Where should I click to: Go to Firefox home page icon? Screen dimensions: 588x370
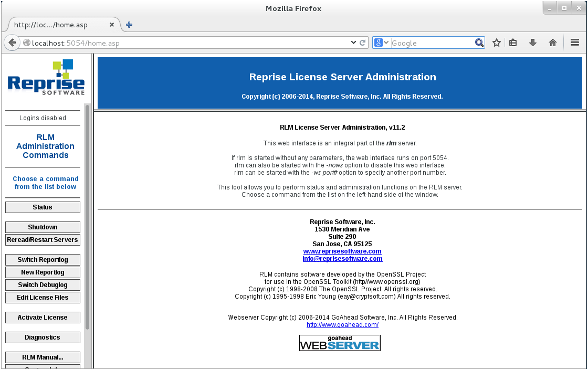(x=553, y=43)
